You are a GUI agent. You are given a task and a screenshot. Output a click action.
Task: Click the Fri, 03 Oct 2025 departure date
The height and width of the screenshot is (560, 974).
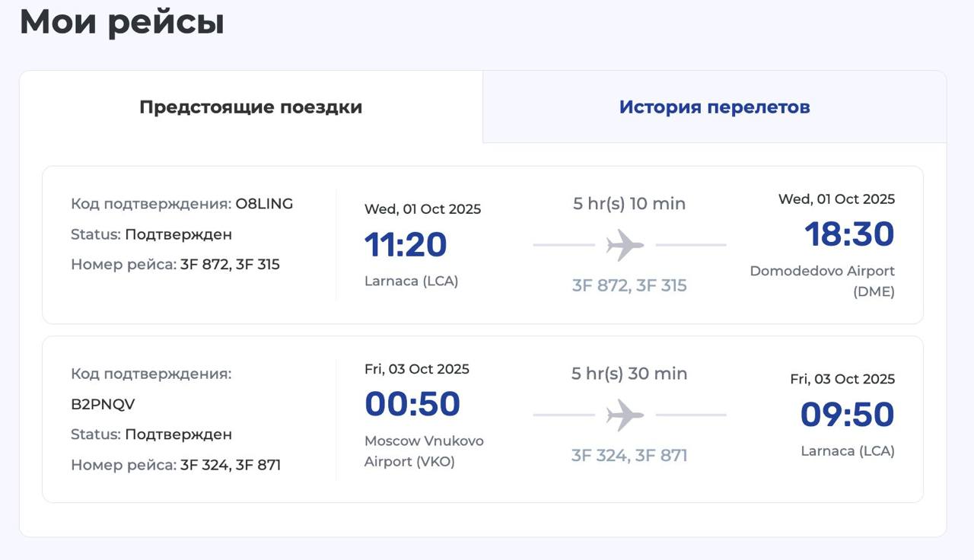(417, 369)
